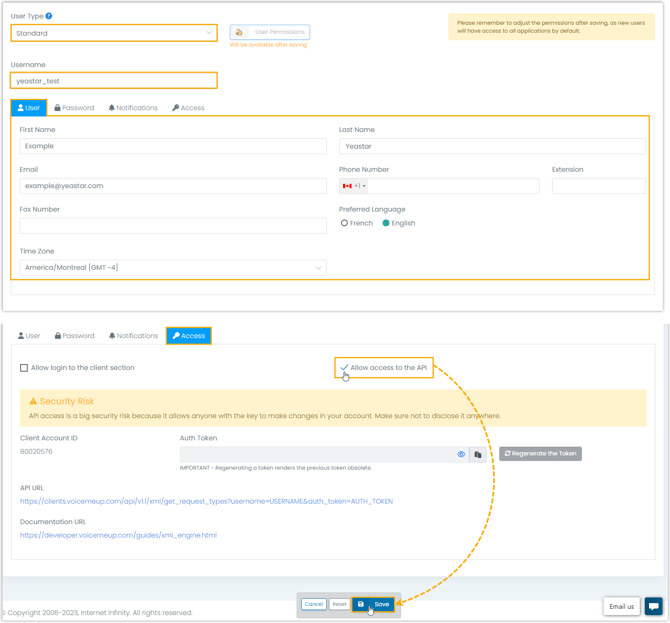Image resolution: width=670 pixels, height=623 pixels.
Task: Open the API URL link
Action: coord(206,502)
